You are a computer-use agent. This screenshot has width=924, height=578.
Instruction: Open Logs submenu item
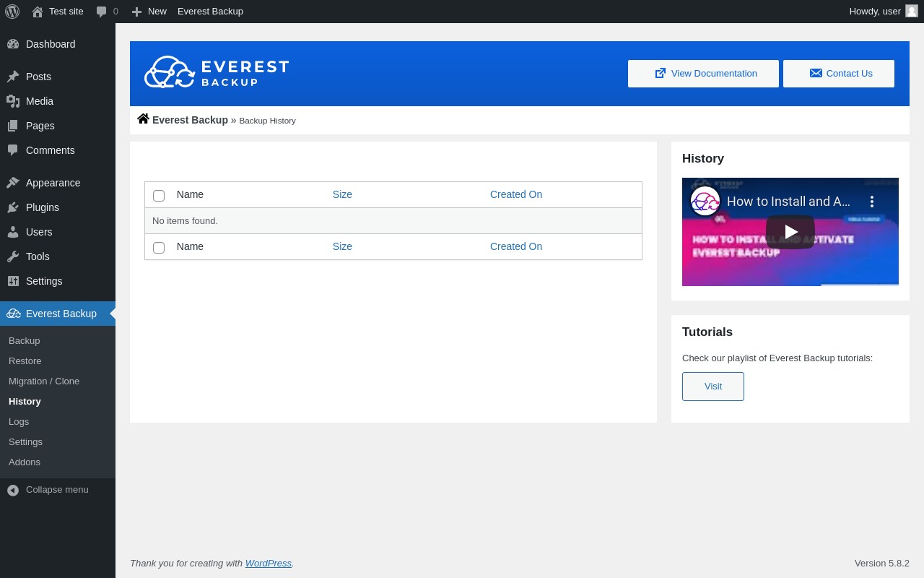(58, 421)
